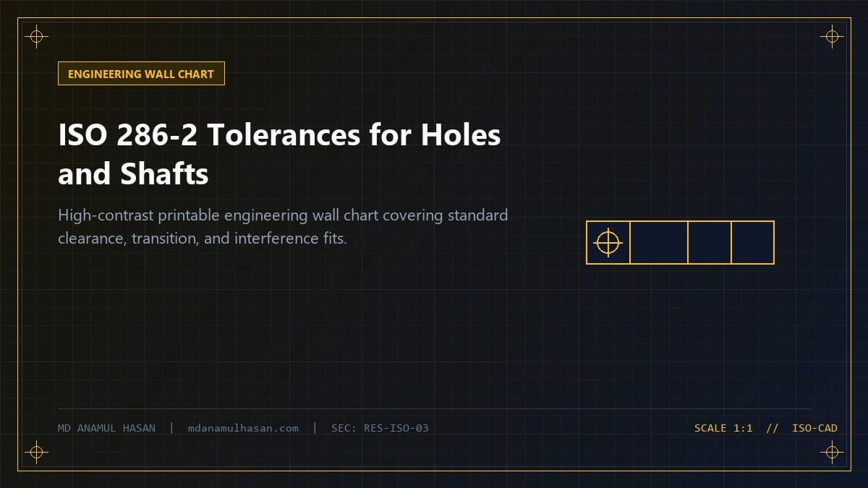
Task: Click the title ISO 286-2 Tolerances for Holes and Shafts
Action: click(279, 155)
